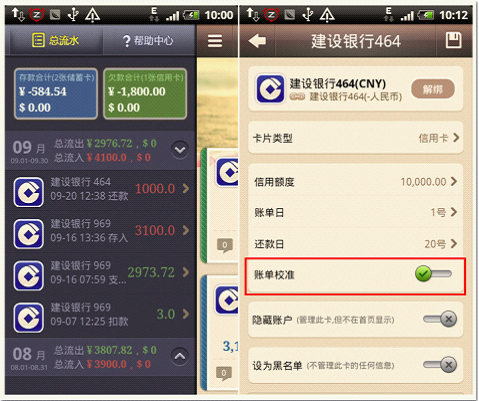Enable the 隐藏账户 switch
This screenshot has width=479, height=401.
pyautogui.click(x=440, y=319)
